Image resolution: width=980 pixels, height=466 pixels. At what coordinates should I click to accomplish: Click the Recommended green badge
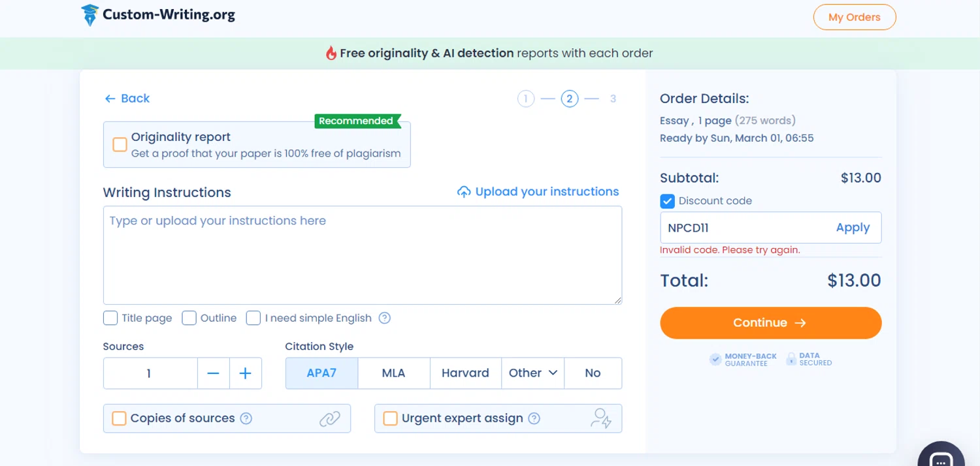pos(357,121)
